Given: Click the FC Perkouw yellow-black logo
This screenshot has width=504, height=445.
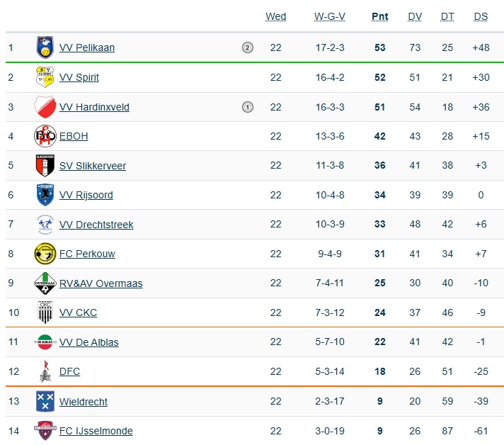Looking at the screenshot, I should point(45,254).
